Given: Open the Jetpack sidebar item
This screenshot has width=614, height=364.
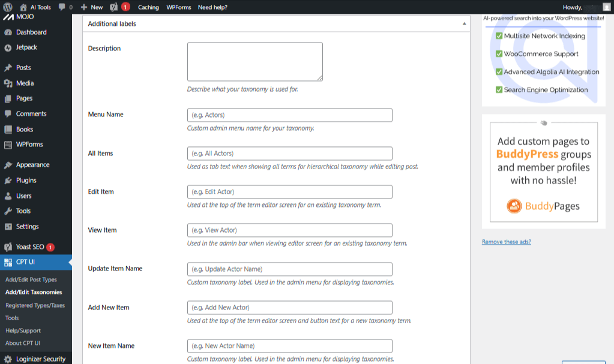Looking at the screenshot, I should pyautogui.click(x=26, y=47).
